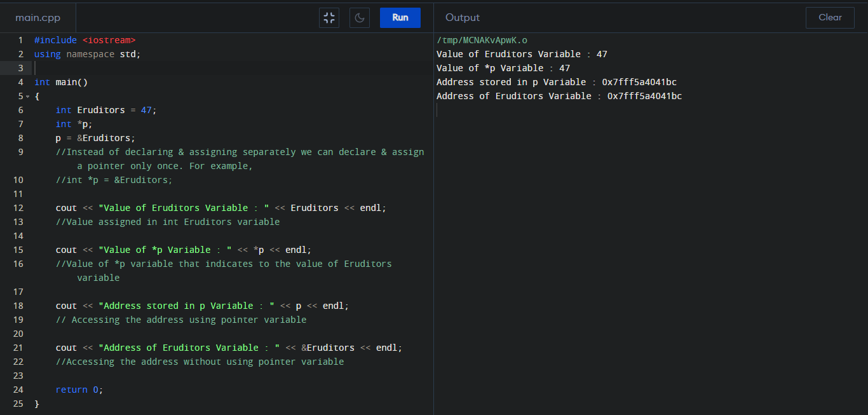This screenshot has height=415, width=868.
Task: Click cout line 'Address of Eruditors Variable'
Action: (x=229, y=348)
